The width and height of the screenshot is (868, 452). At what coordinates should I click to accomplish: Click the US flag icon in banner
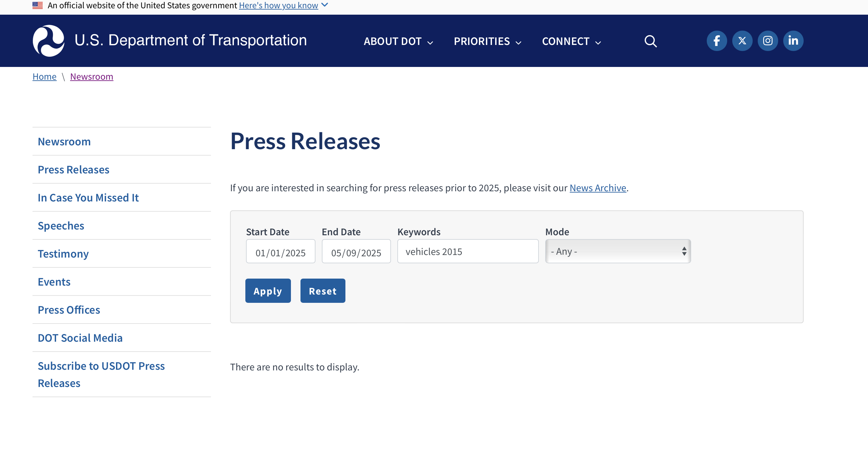pyautogui.click(x=38, y=5)
